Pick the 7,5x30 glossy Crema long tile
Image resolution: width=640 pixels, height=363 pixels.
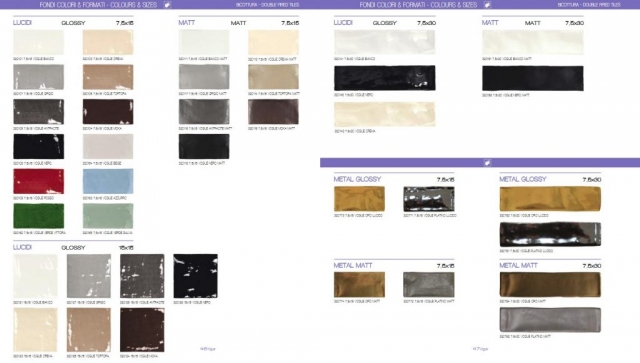pyautogui.click(x=384, y=114)
